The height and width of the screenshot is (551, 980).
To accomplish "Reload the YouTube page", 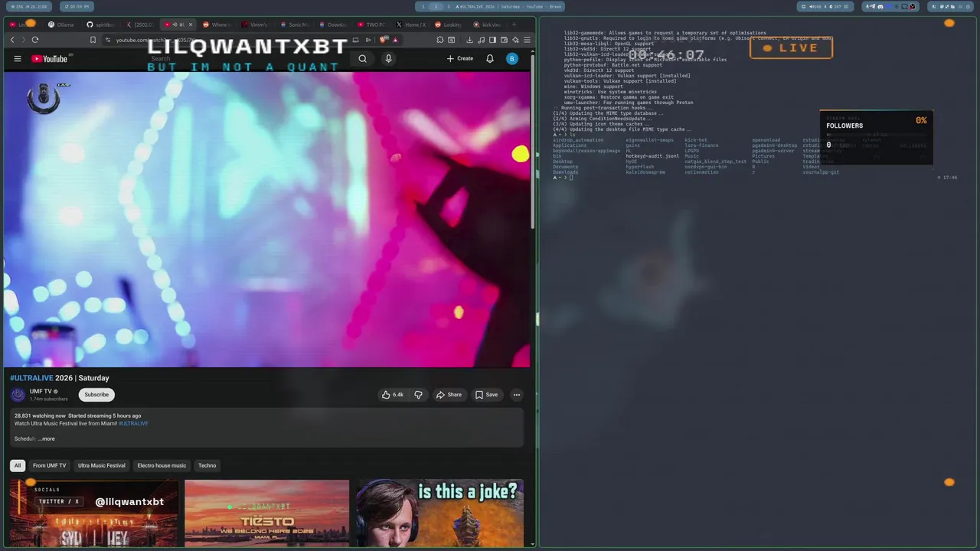I will pos(35,40).
